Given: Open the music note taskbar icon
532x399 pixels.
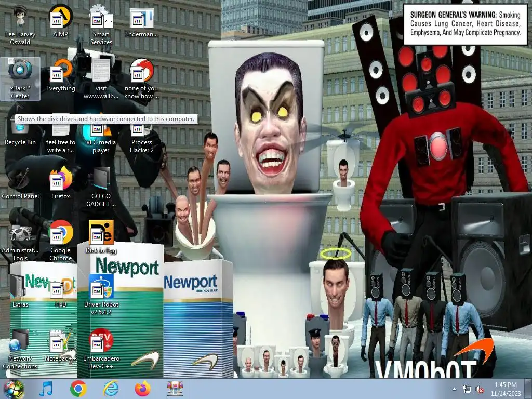Looking at the screenshot, I should click(x=46, y=389).
